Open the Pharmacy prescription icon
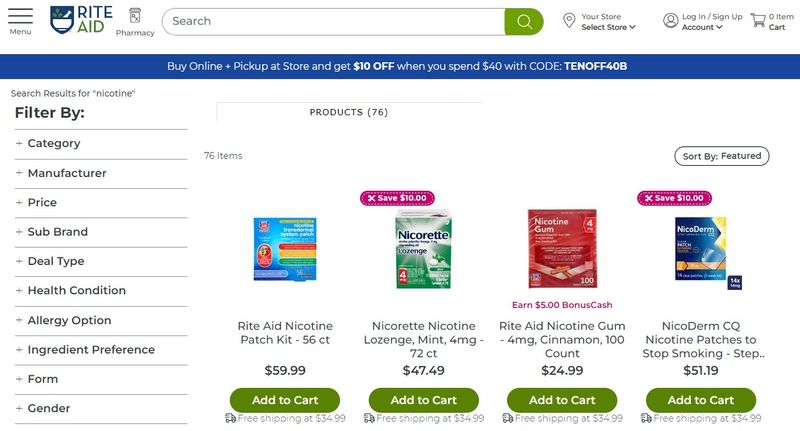This screenshot has height=431, width=800. click(135, 16)
